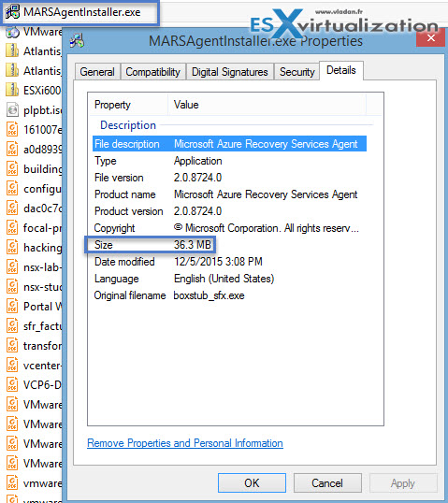Click the MARSAgentInstaller.exe file name

click(x=82, y=12)
